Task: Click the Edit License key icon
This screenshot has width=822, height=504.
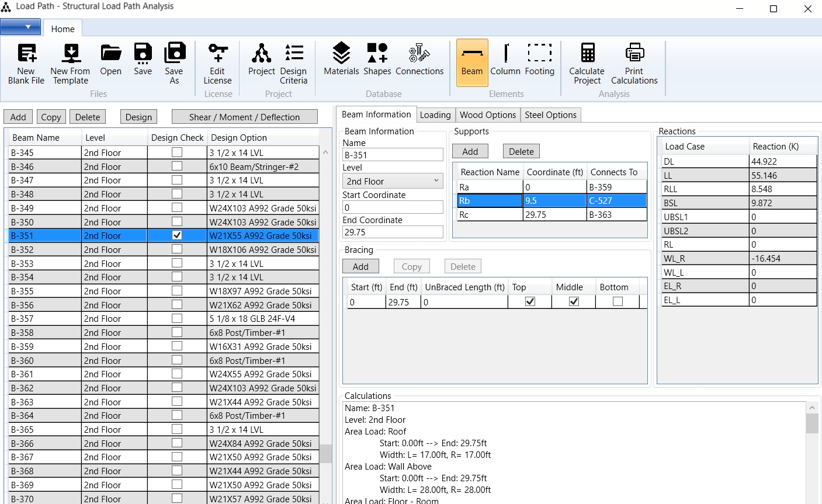Action: tap(217, 54)
